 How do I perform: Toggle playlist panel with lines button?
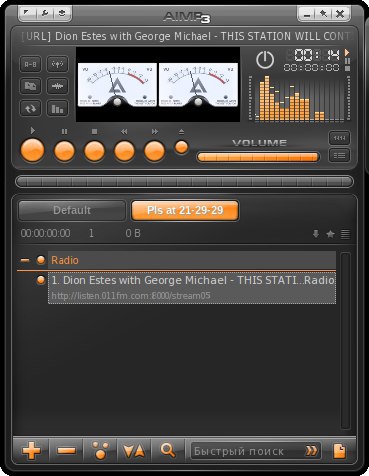(x=339, y=155)
